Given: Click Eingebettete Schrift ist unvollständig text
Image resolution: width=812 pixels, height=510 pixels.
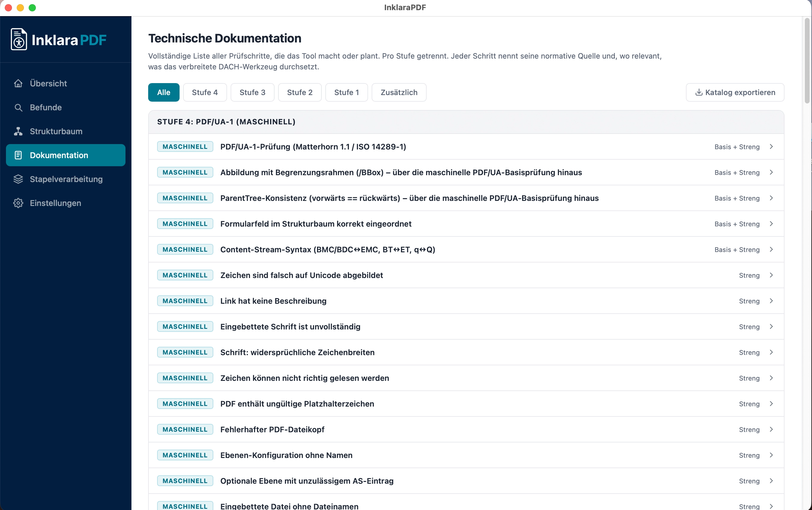Looking at the screenshot, I should [290, 326].
